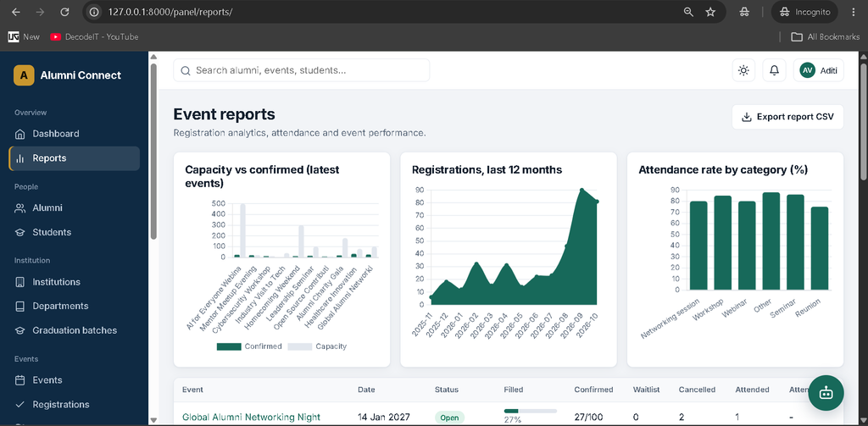Click the Departments book icon
The width and height of the screenshot is (868, 426).
point(20,306)
